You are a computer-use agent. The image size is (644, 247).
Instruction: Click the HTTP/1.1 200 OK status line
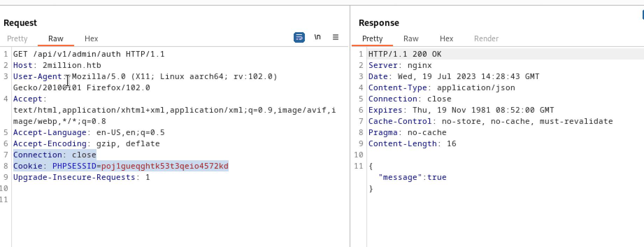point(405,54)
